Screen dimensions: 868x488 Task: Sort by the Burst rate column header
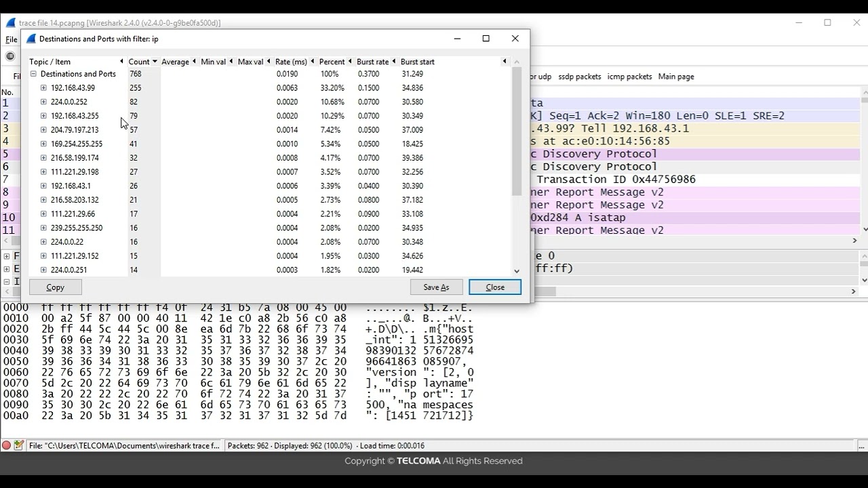tap(376, 62)
